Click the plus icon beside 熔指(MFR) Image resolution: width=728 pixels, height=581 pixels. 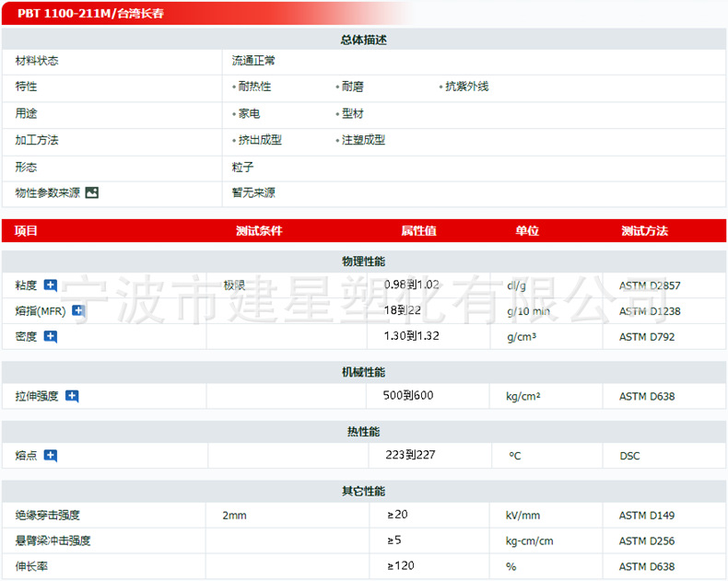[x=78, y=311]
